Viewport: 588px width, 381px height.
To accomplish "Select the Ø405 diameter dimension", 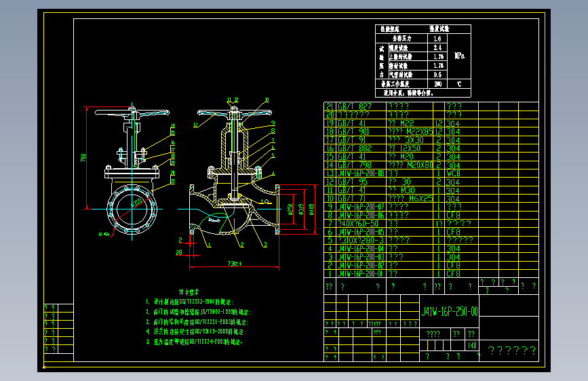I will (311, 209).
